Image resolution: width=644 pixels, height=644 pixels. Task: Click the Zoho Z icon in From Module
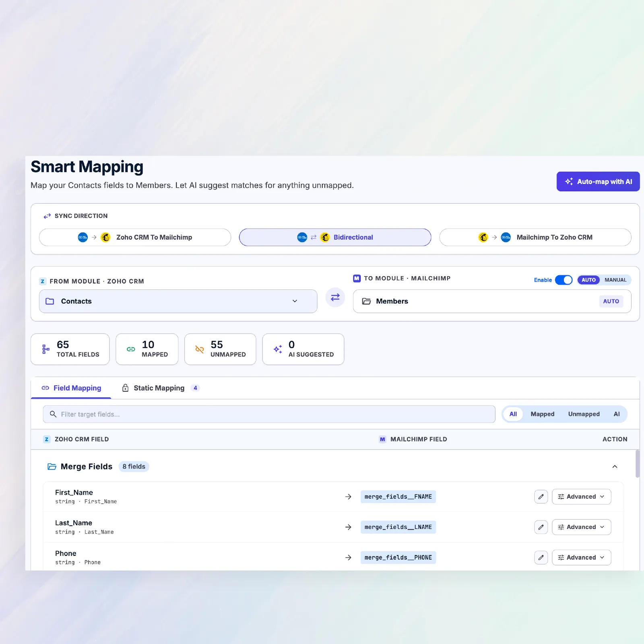click(x=43, y=281)
